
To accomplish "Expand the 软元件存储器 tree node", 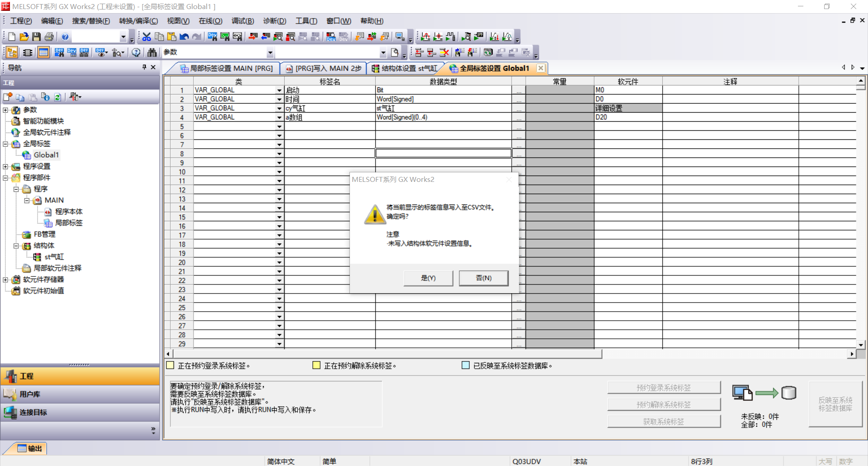I will tap(5, 280).
